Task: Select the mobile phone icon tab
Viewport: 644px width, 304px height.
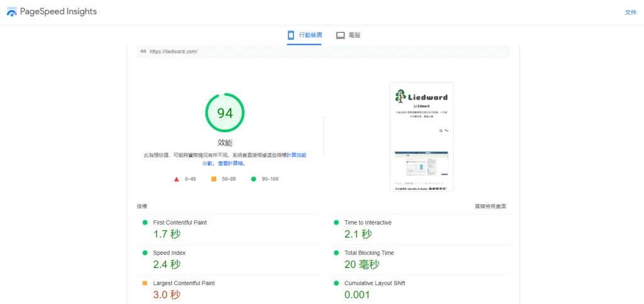Action: 291,35
